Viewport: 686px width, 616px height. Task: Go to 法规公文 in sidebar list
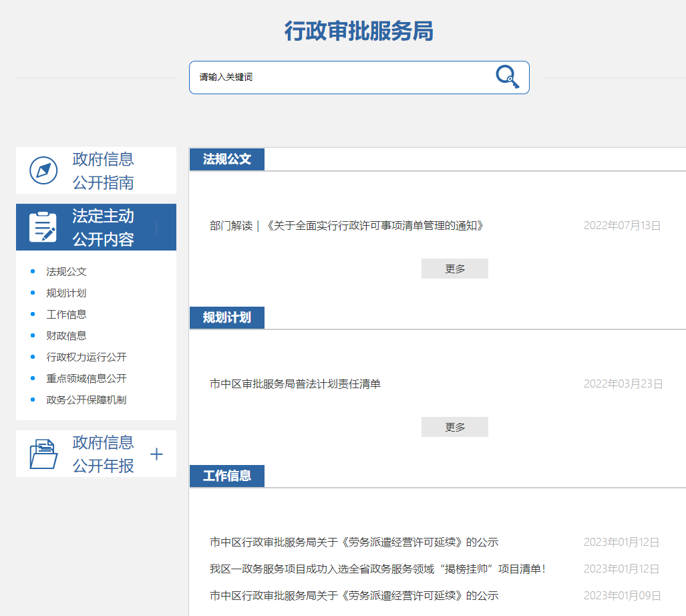coord(67,272)
